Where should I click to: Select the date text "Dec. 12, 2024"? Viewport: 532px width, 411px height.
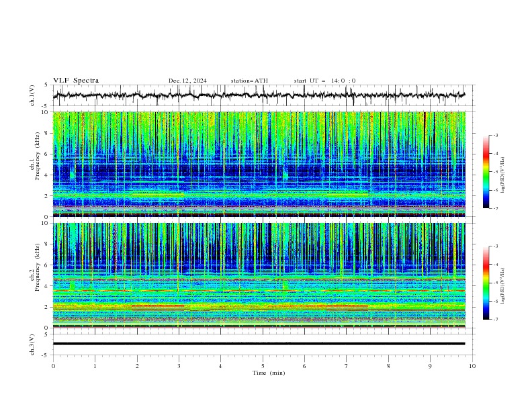click(x=187, y=81)
